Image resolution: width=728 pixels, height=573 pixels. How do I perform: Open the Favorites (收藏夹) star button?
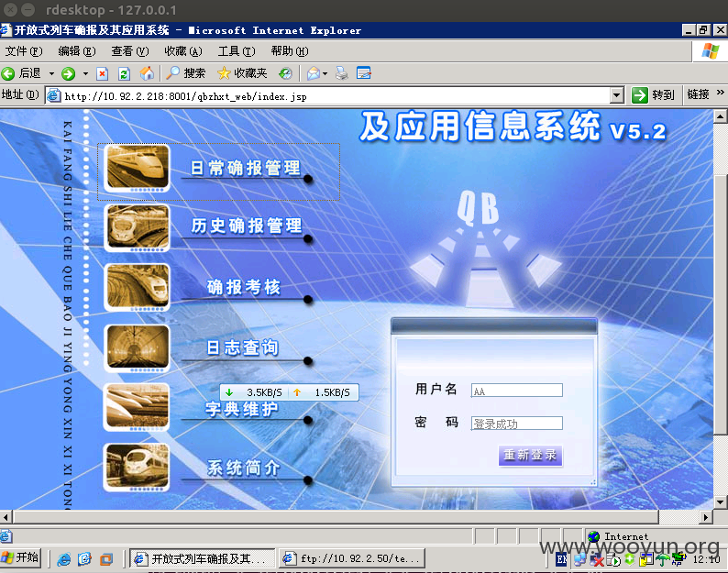coord(242,73)
